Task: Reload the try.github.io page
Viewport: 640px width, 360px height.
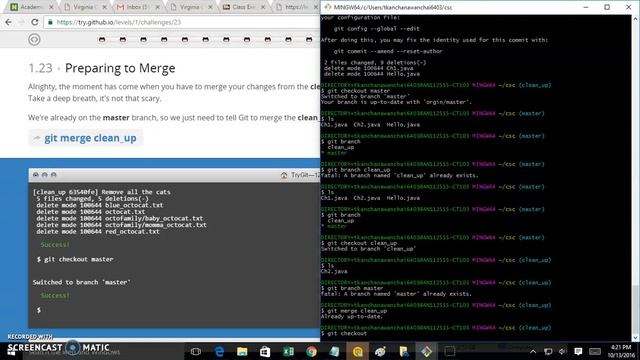Action: click(35, 22)
